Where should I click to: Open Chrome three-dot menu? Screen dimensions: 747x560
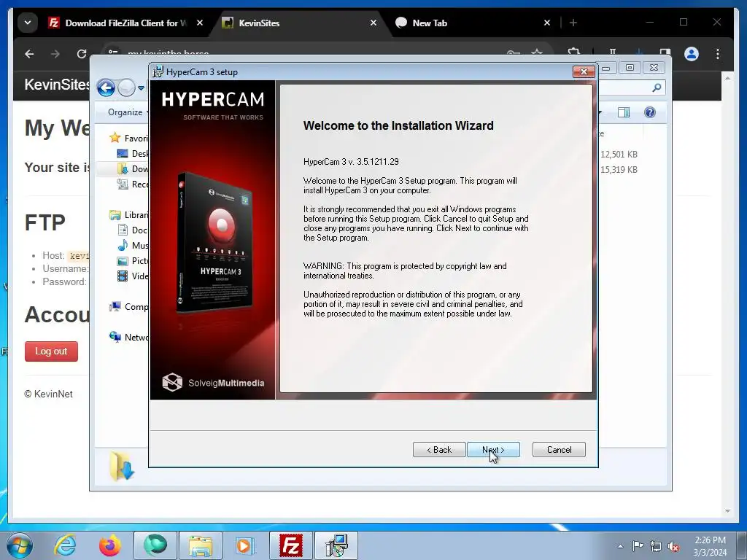(718, 54)
